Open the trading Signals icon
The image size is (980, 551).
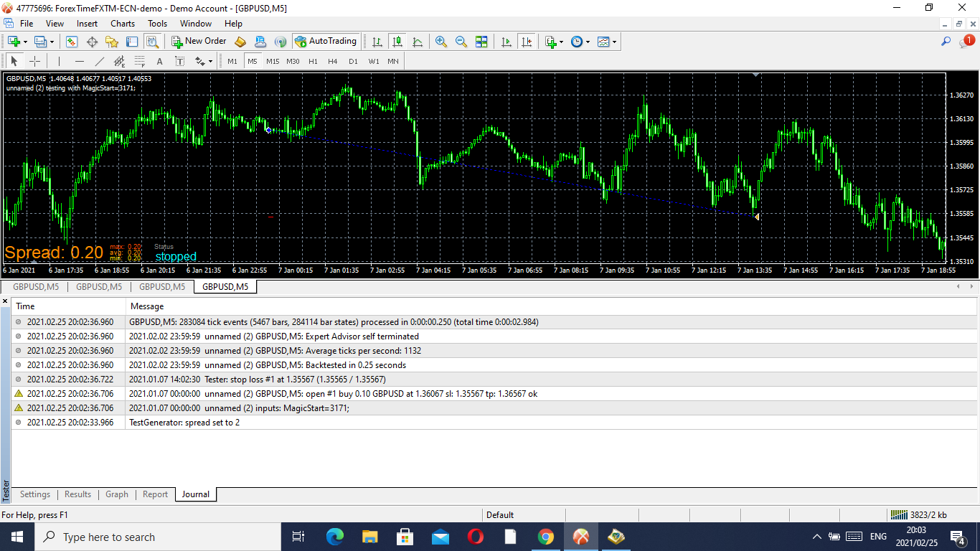click(x=281, y=42)
